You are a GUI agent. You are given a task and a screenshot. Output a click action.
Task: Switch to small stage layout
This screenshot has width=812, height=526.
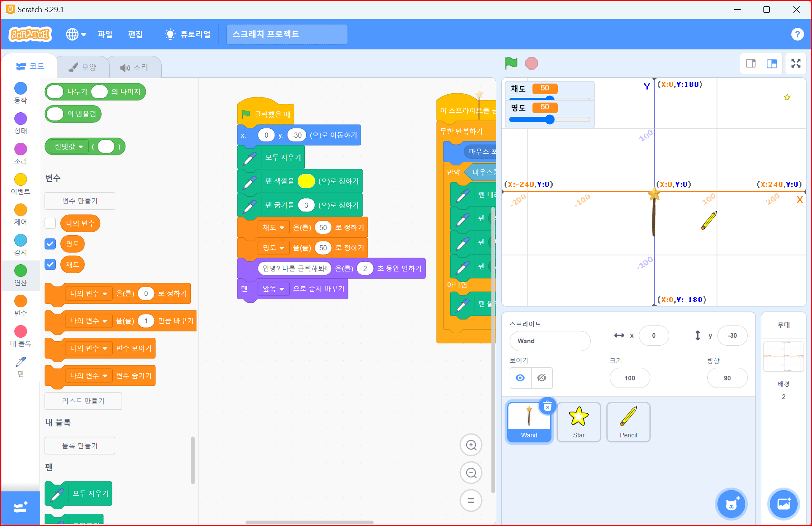tap(751, 63)
